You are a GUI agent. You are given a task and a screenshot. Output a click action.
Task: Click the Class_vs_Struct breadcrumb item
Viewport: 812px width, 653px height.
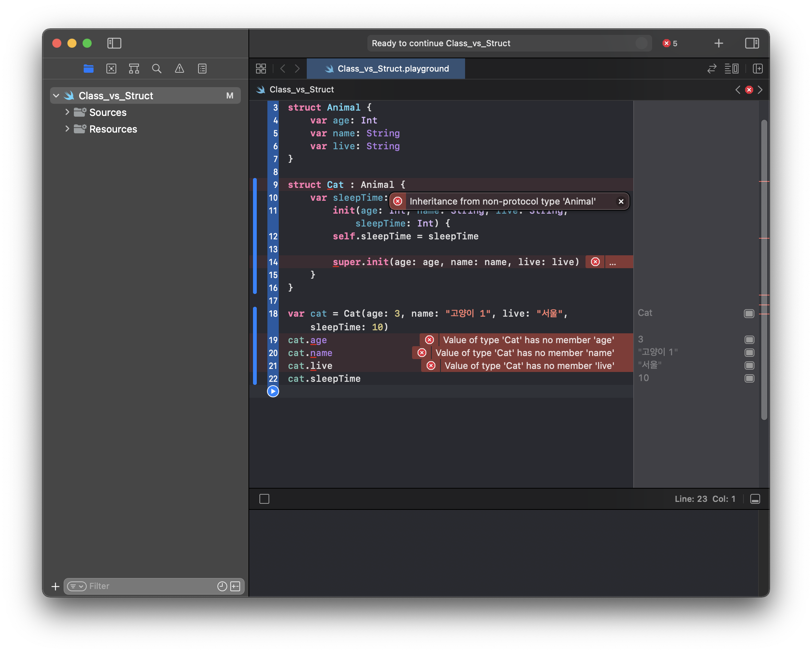pos(301,89)
